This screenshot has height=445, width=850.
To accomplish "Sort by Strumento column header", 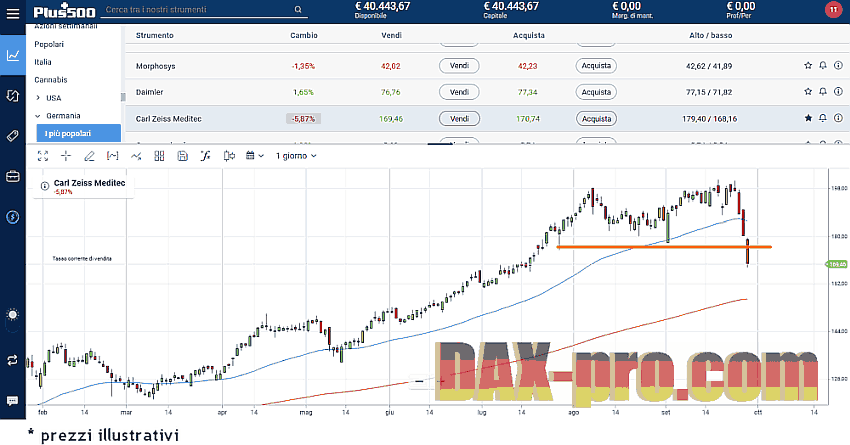I will [x=154, y=35].
